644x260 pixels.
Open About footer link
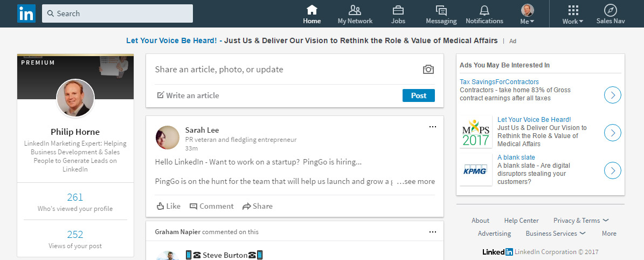point(480,221)
